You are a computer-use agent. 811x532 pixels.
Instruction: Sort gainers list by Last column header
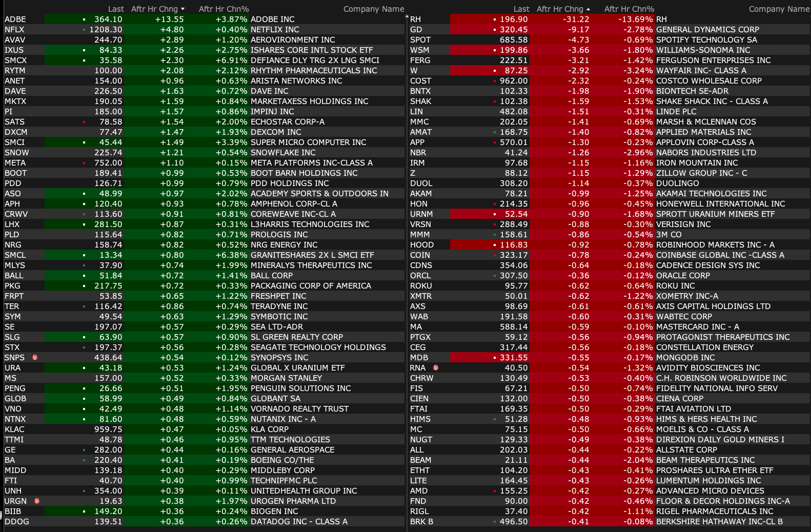[116, 9]
